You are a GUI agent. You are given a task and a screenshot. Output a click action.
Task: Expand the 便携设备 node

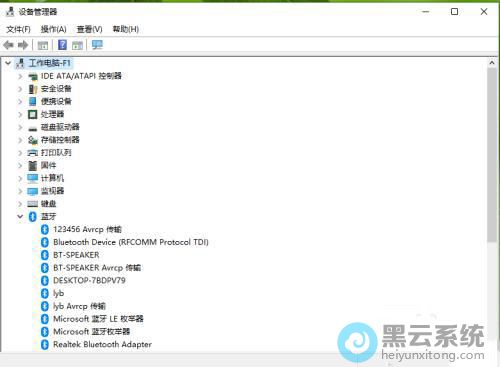[x=20, y=102]
